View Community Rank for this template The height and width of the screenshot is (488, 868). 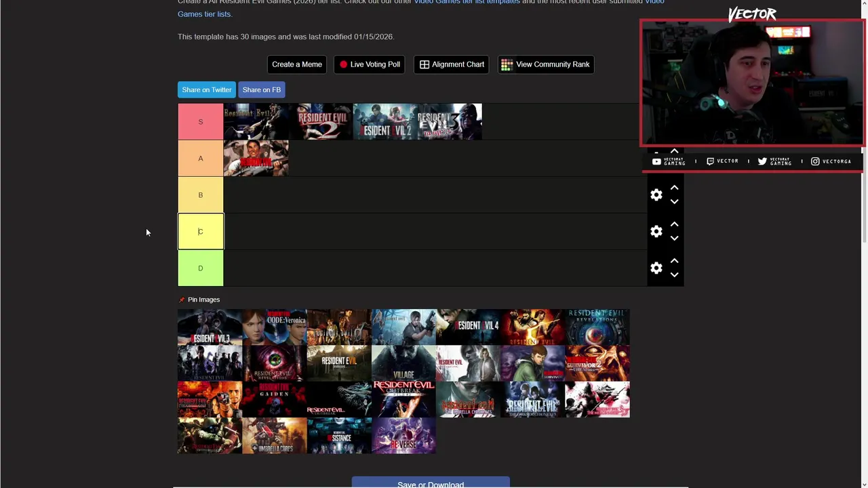(x=546, y=64)
